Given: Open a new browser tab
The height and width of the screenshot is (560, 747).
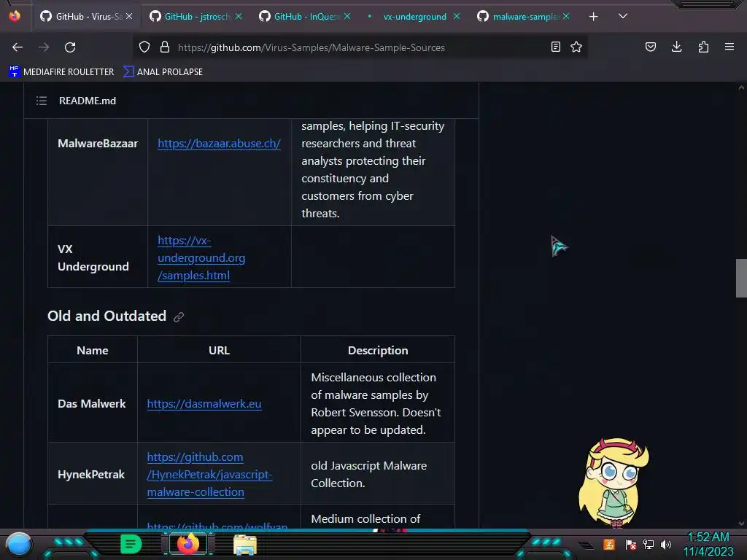Looking at the screenshot, I should pyautogui.click(x=594, y=17).
